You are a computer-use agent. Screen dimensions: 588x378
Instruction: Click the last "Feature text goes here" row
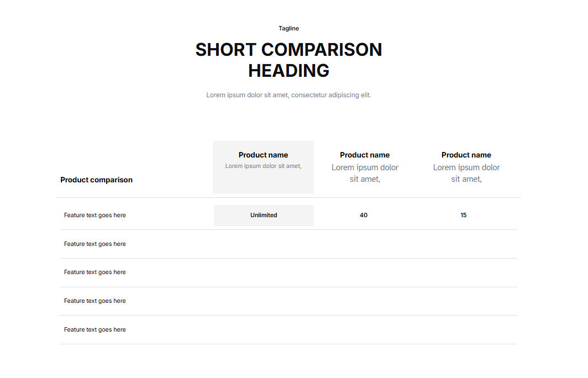[95, 330]
